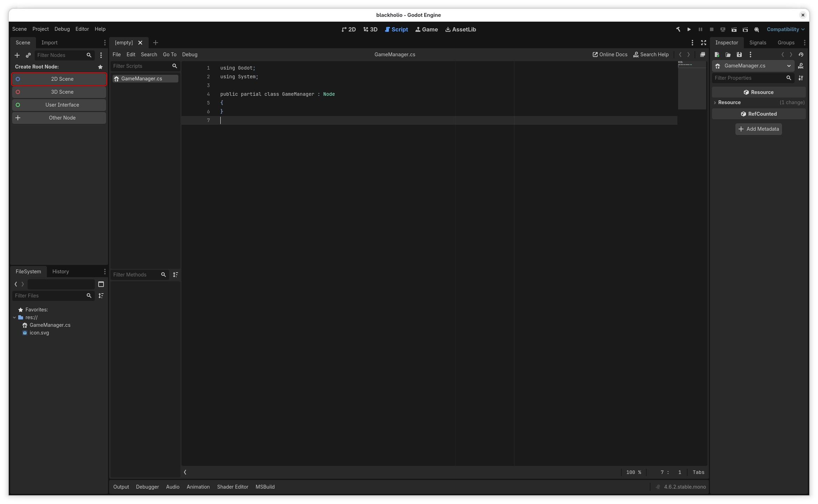Create a 3D Scene root node

59,92
